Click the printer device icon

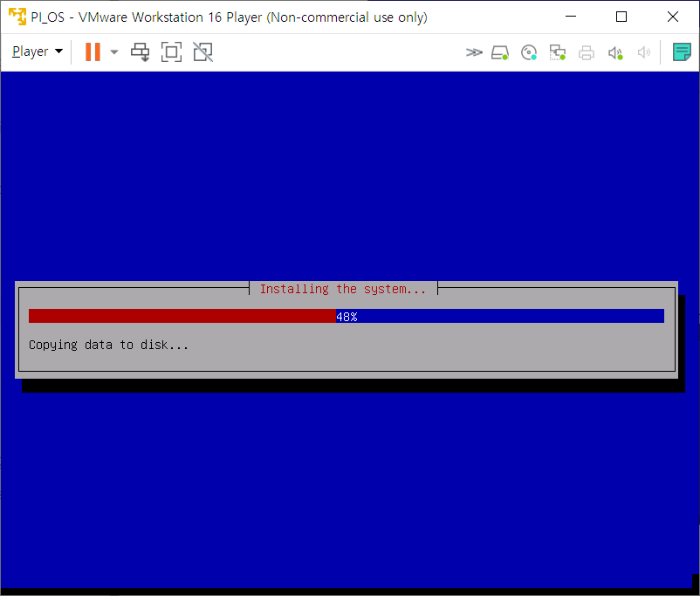[x=587, y=52]
